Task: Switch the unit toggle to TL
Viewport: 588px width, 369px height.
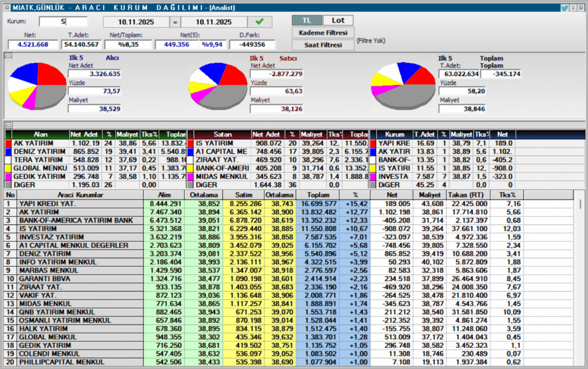Action: pyautogui.click(x=307, y=20)
